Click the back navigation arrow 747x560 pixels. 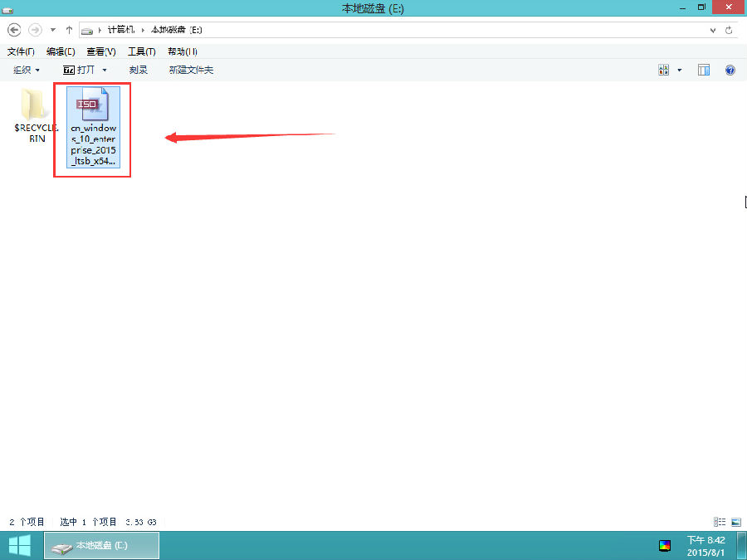pyautogui.click(x=13, y=29)
